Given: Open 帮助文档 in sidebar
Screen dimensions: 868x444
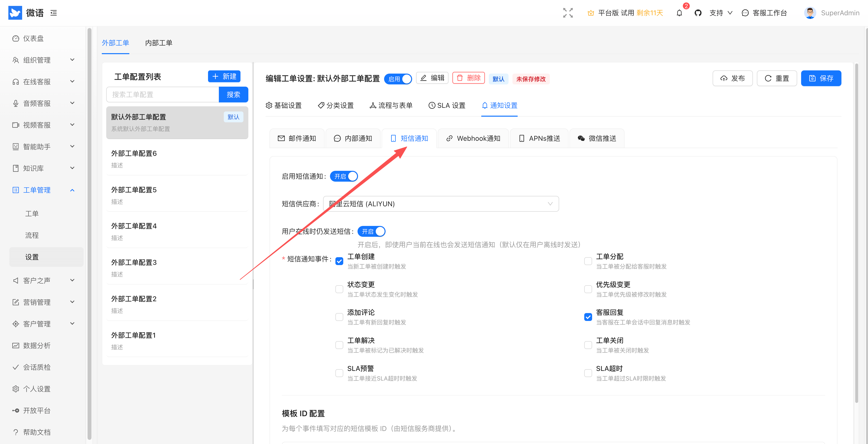Looking at the screenshot, I should pos(36,432).
